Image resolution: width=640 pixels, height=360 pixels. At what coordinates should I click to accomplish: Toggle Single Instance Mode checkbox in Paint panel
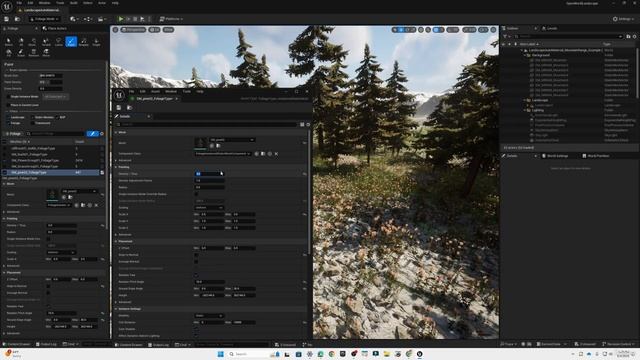8,97
